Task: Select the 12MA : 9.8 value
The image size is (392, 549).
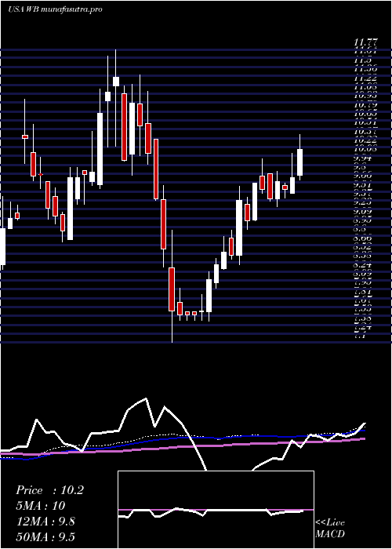Action: (x=45, y=522)
